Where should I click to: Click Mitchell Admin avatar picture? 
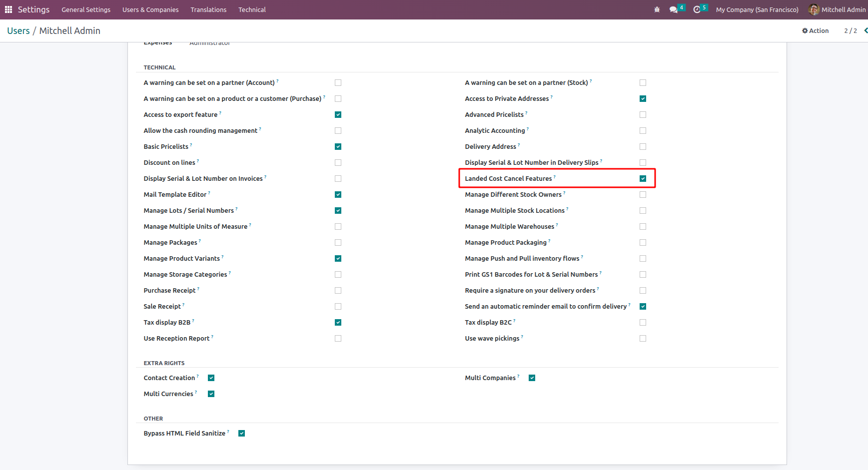coord(814,9)
